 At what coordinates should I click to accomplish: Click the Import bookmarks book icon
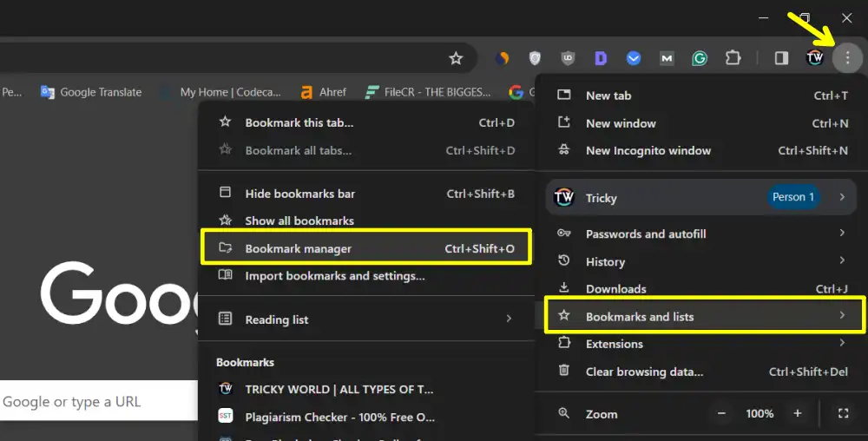(225, 274)
